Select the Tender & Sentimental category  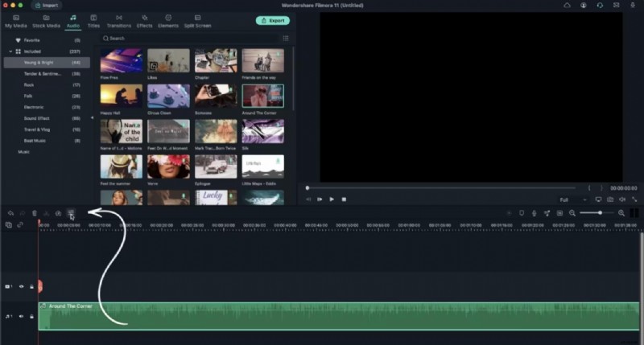click(x=47, y=74)
